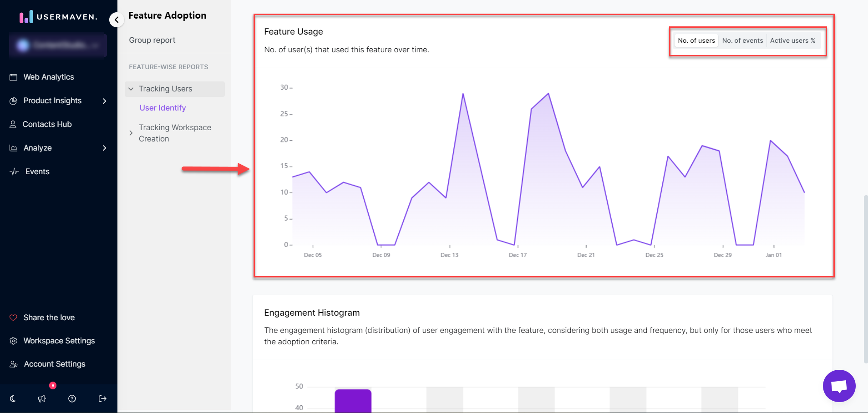Enable the Active users % view
This screenshot has width=868, height=413.
click(x=792, y=40)
